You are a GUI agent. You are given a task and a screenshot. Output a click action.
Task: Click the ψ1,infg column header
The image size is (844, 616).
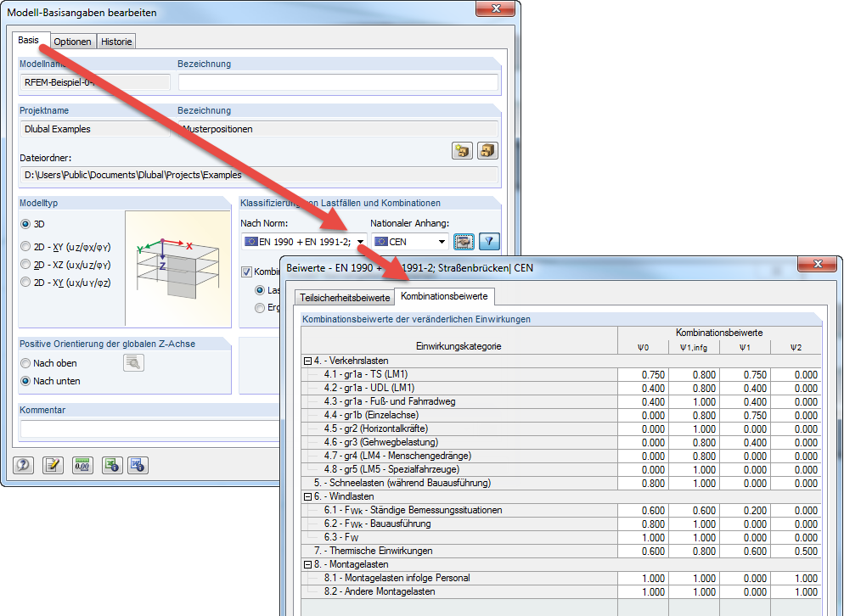coord(694,348)
